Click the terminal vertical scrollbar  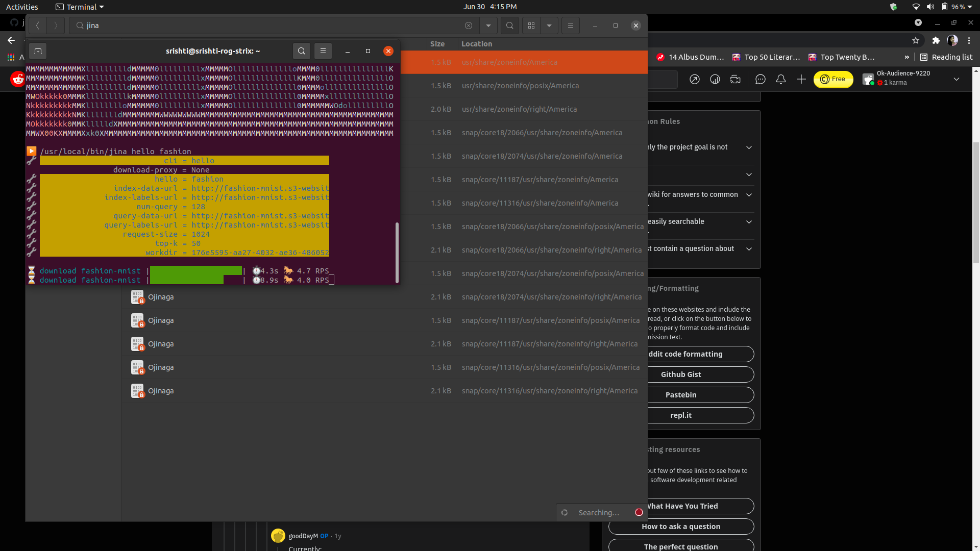tap(397, 252)
